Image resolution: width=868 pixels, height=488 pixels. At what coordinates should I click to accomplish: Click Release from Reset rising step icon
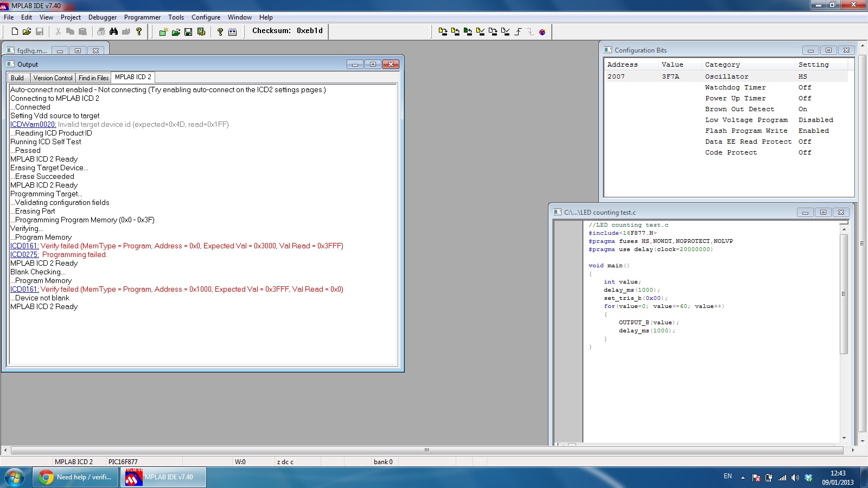coord(518,32)
